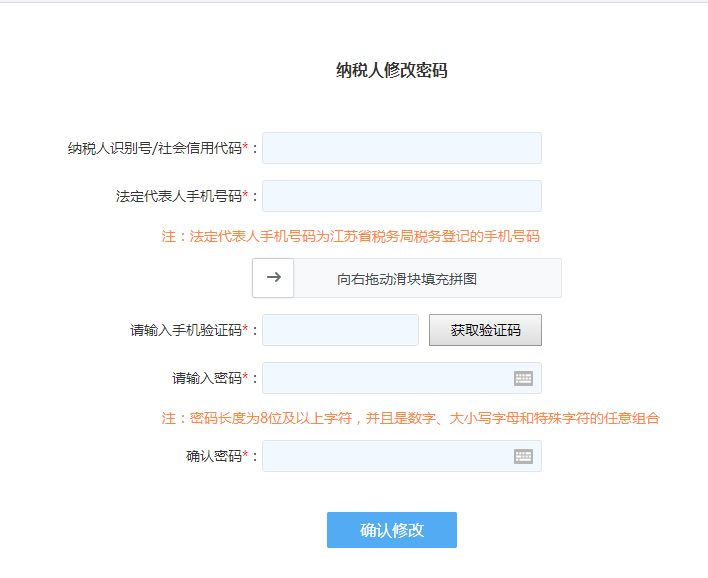
Task: Focus the 纳税人识别号/社会信用代码 input field
Action: (x=401, y=148)
